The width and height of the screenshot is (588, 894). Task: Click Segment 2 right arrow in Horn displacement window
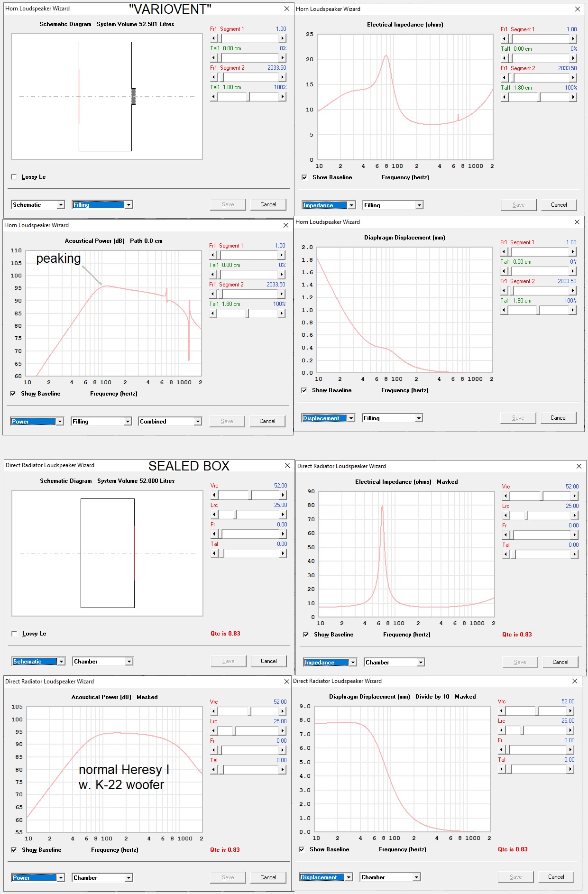coord(573,291)
